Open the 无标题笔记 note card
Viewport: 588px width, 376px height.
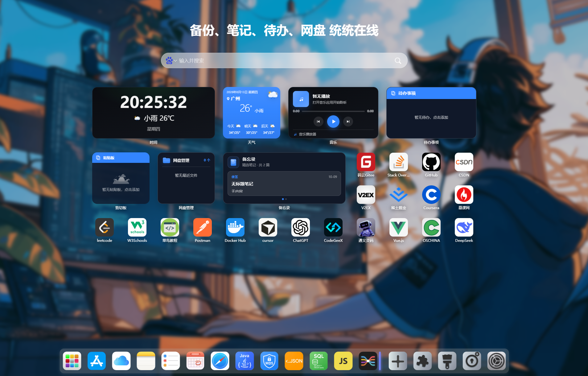pos(284,184)
